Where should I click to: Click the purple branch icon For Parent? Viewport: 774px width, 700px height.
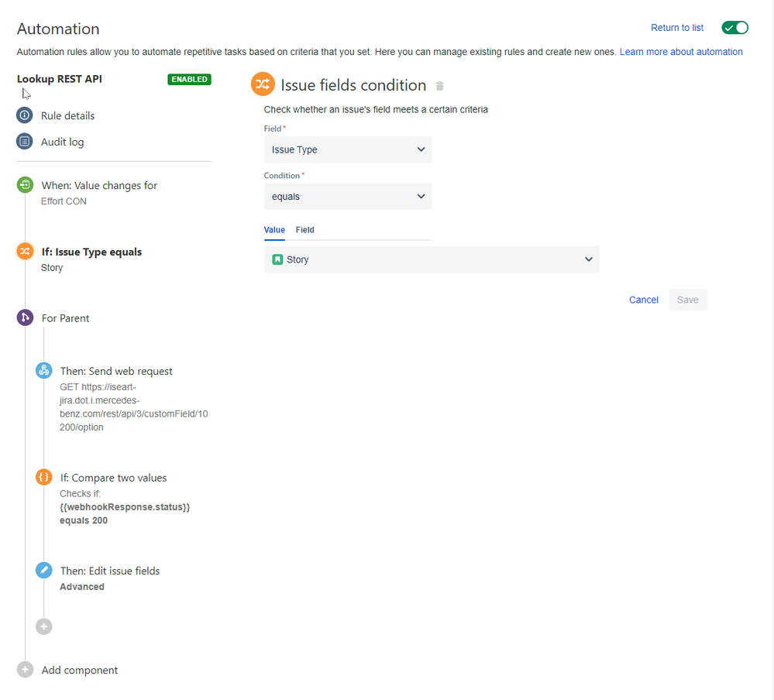point(25,317)
